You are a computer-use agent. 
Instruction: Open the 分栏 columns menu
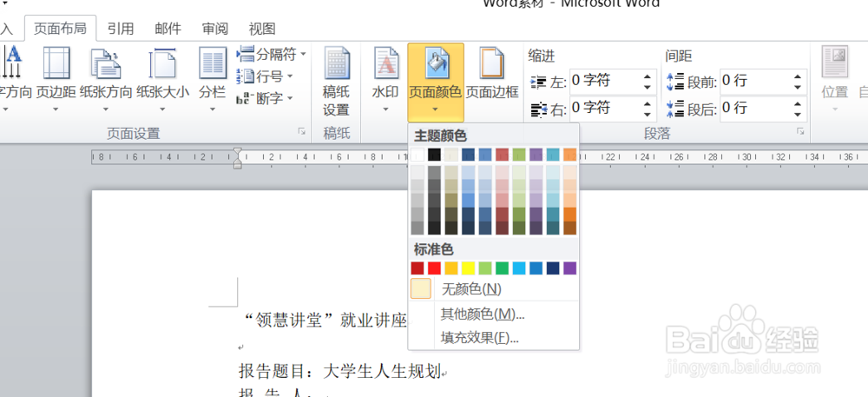(213, 79)
